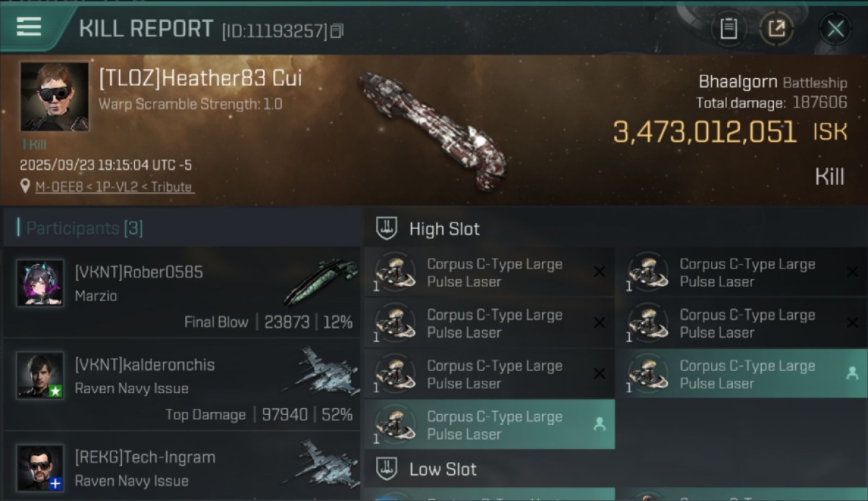Open the clipboard notes icon
This screenshot has height=501, width=868.
728,29
